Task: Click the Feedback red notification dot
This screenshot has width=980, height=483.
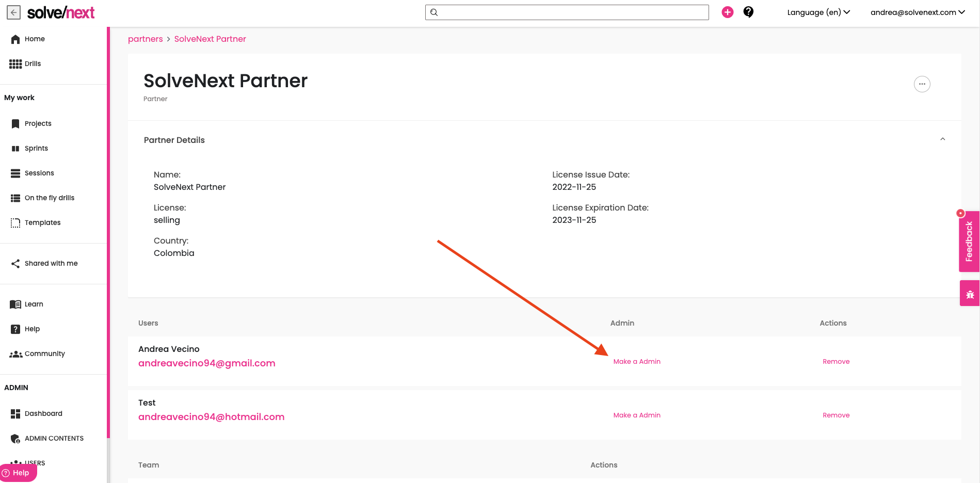Action: tap(960, 213)
